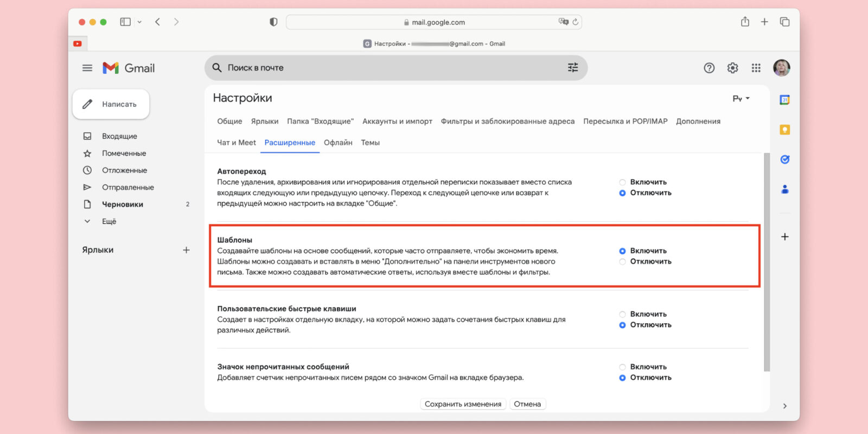Open the Safari sidebar dropdown arrow
Image resolution: width=868 pixels, height=434 pixels.
tap(139, 22)
